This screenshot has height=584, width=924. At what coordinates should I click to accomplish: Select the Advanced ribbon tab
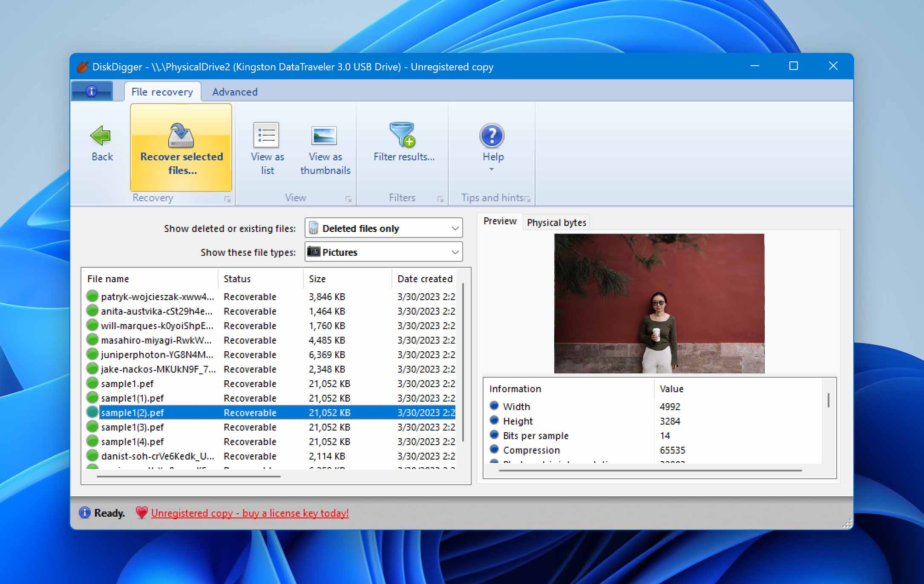(235, 92)
